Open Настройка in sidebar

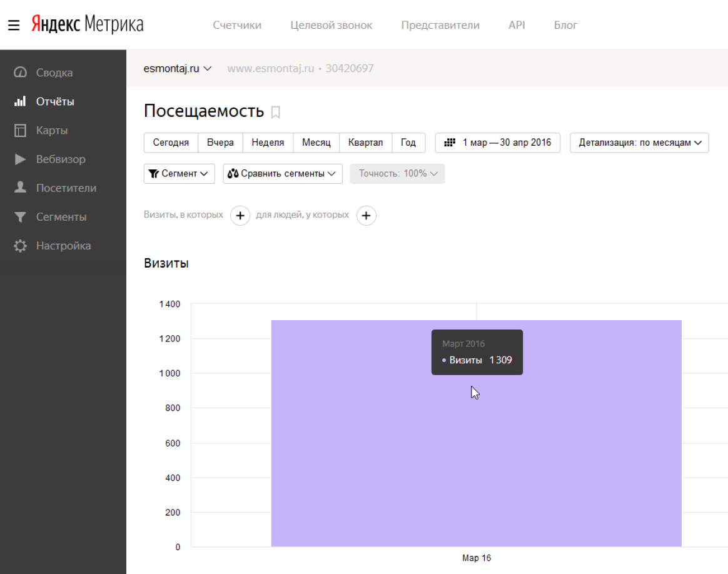tap(64, 246)
